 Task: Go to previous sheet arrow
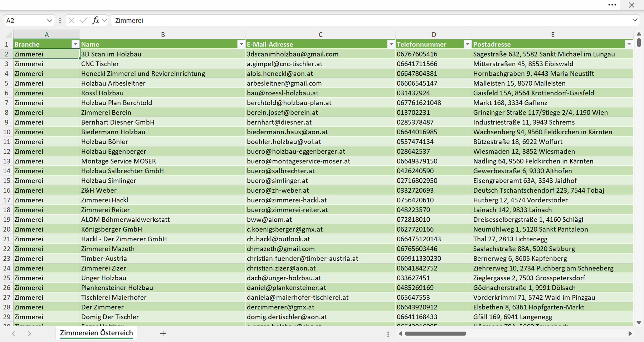tap(13, 333)
